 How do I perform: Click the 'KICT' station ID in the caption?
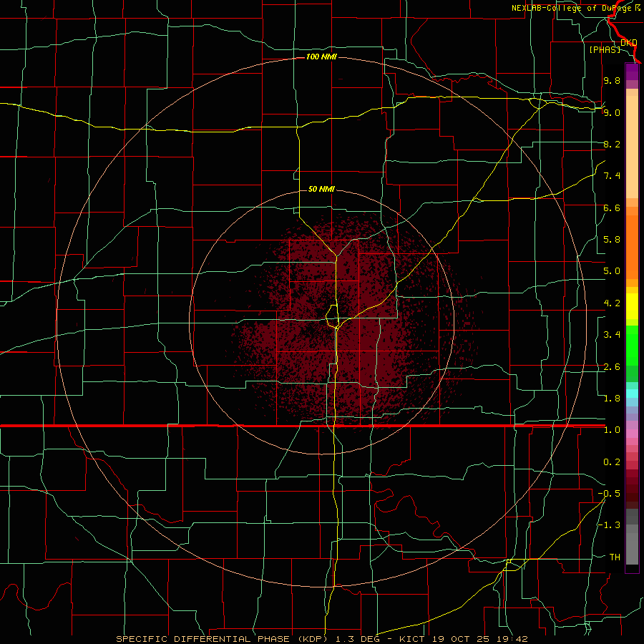click(x=412, y=639)
